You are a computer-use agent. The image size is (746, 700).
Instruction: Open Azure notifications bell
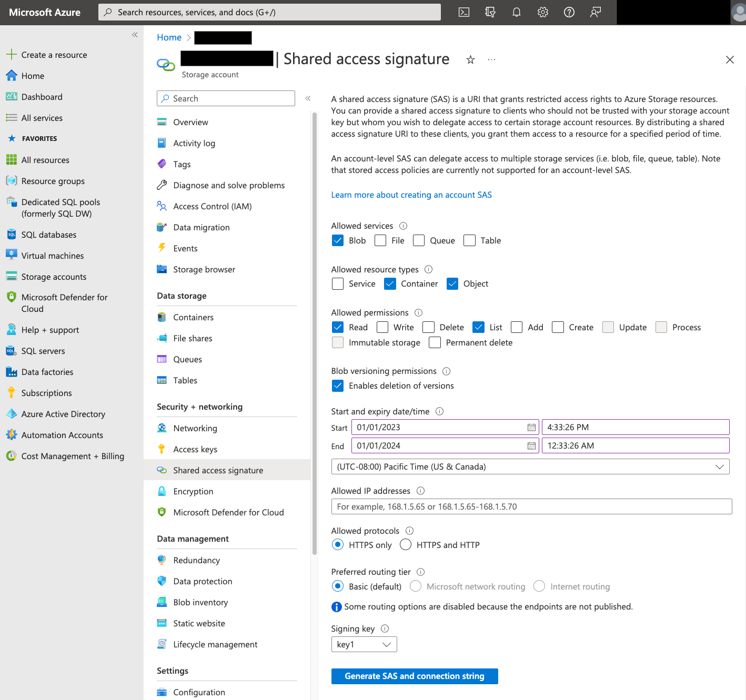516,12
